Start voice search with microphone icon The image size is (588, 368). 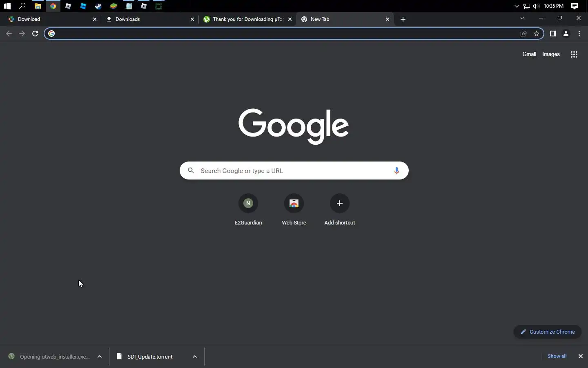396,171
